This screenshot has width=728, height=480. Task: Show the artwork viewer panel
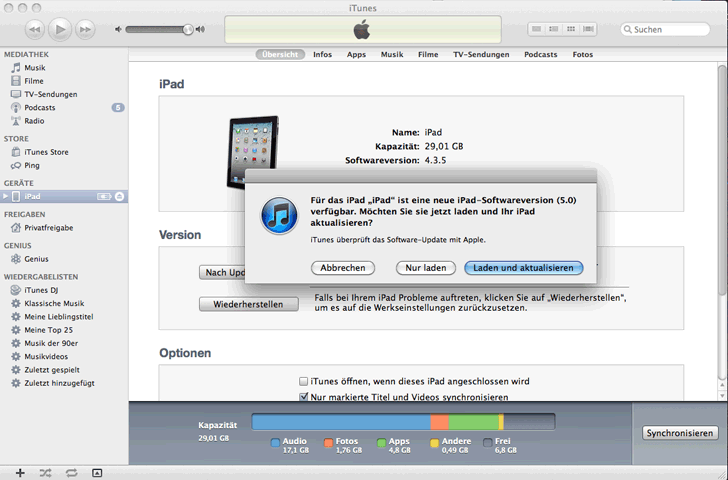pos(97,473)
